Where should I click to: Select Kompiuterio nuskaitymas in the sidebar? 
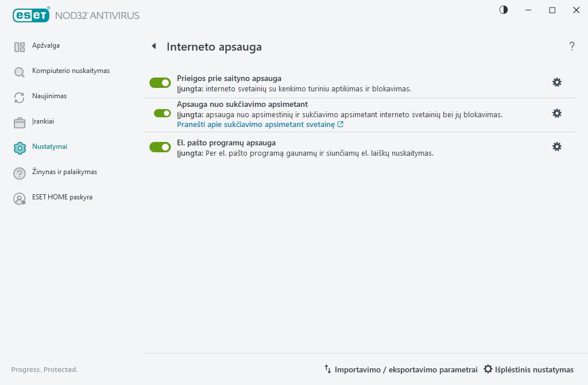(19, 71)
